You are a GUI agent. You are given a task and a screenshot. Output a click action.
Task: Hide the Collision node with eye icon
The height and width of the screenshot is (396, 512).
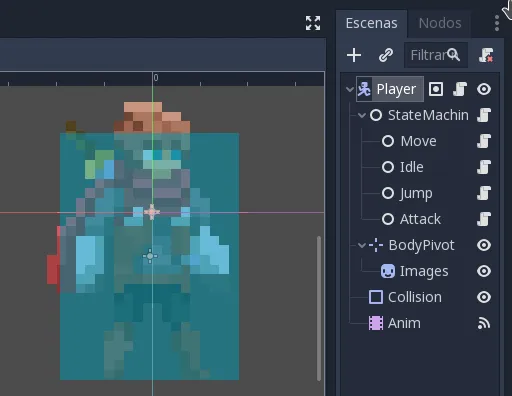[x=484, y=297]
